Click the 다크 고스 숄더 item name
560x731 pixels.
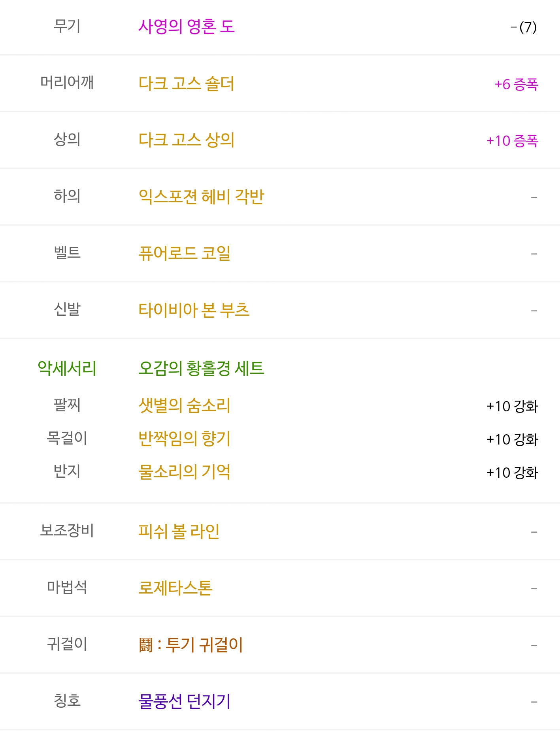[x=187, y=84]
